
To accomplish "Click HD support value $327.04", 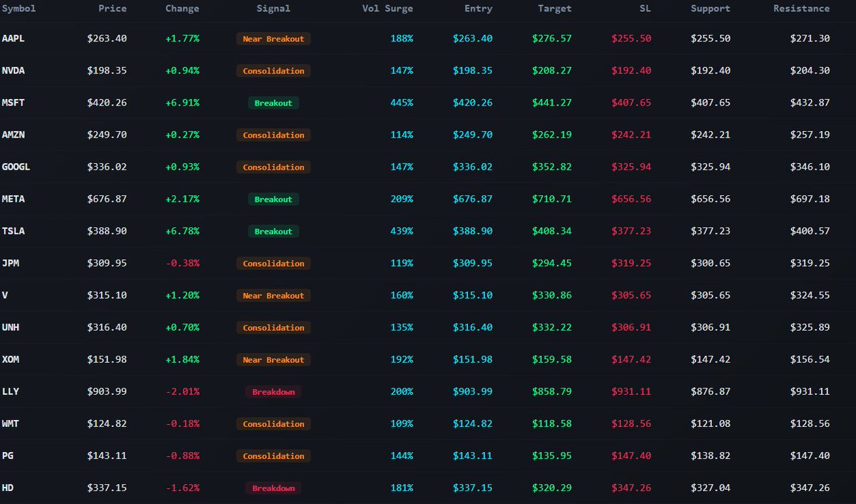I will pyautogui.click(x=710, y=488).
